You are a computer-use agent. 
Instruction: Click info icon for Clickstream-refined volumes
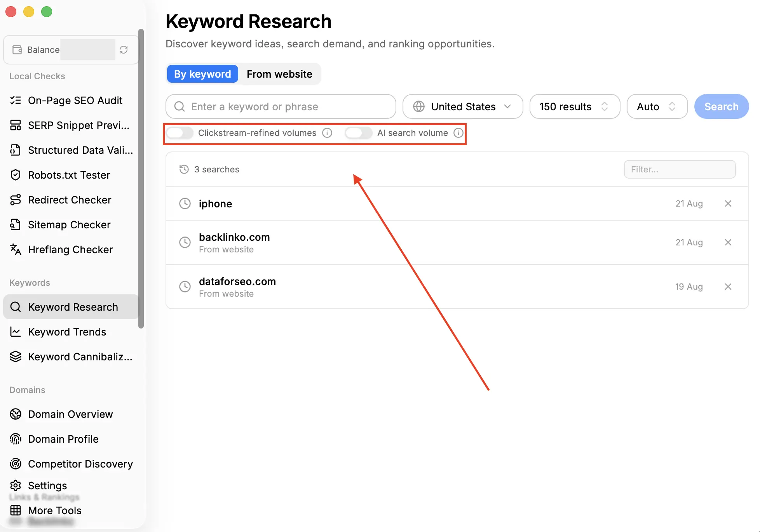pos(328,133)
